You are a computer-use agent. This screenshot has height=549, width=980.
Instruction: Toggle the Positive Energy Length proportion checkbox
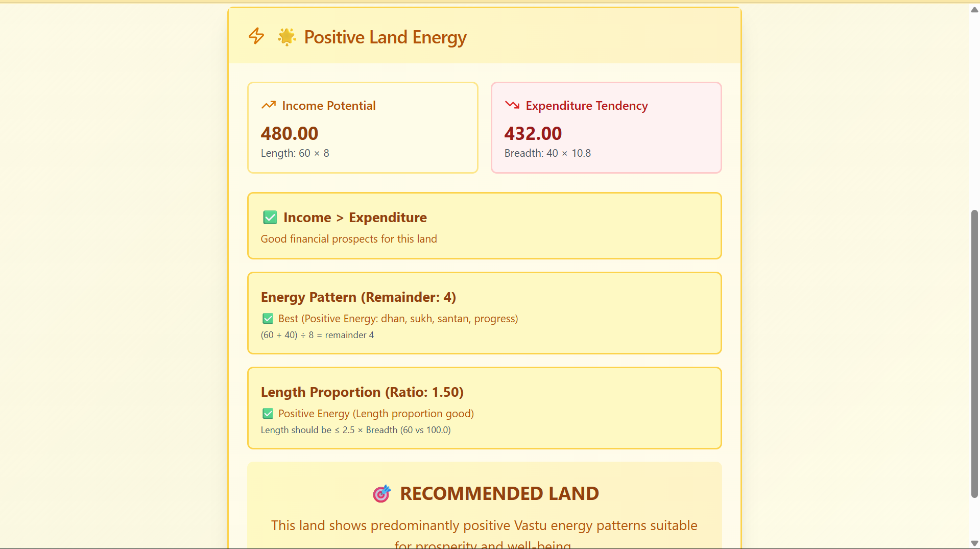268,413
